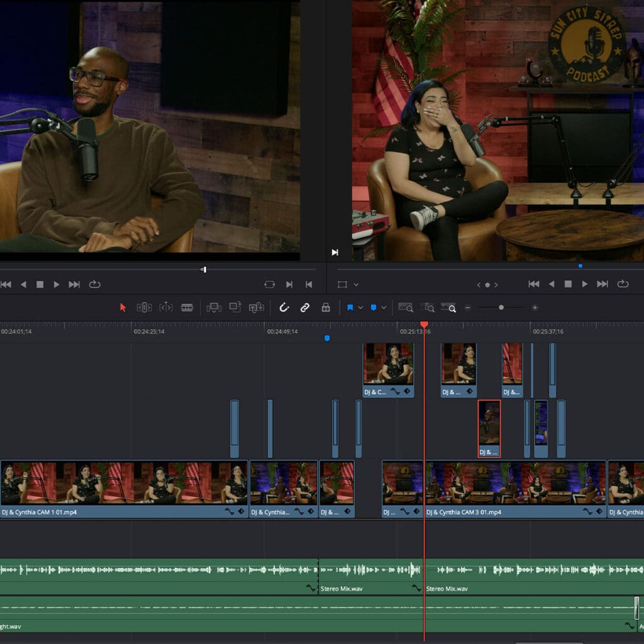Toggle Linked Selection chain icon
This screenshot has height=644, width=644.
[304, 308]
